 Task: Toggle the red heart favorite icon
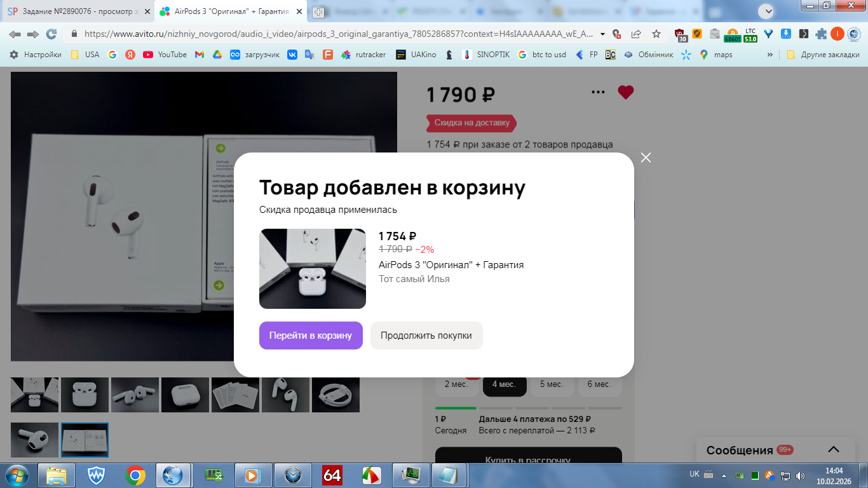coord(626,92)
